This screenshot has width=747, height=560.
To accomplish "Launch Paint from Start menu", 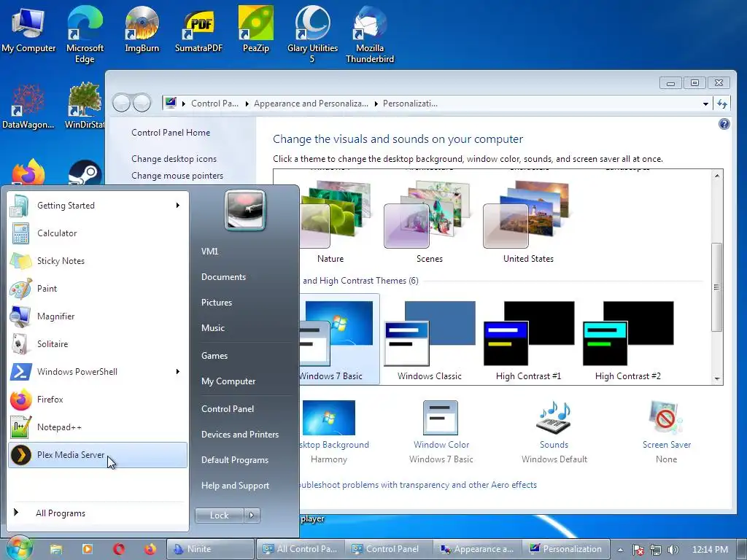I will [97, 289].
